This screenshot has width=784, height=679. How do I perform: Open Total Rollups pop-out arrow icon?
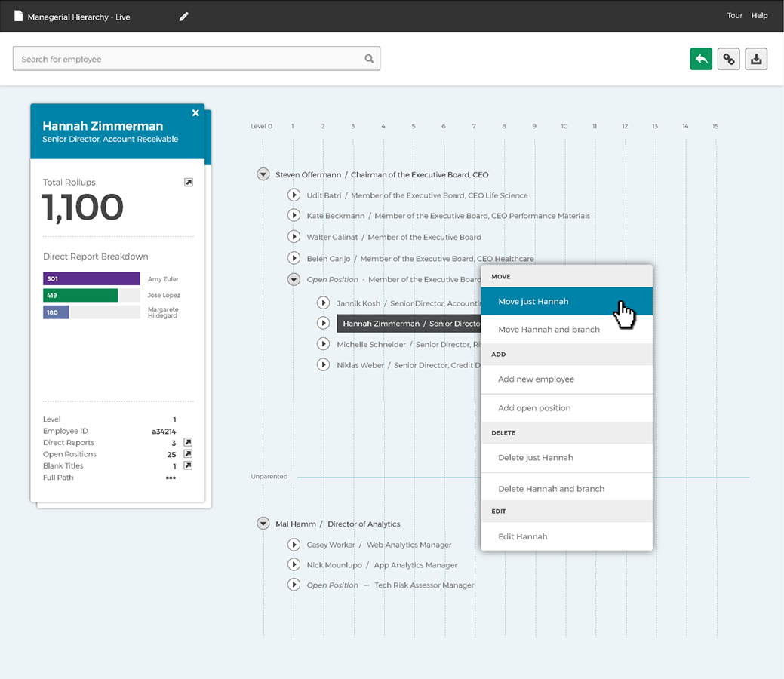(189, 182)
